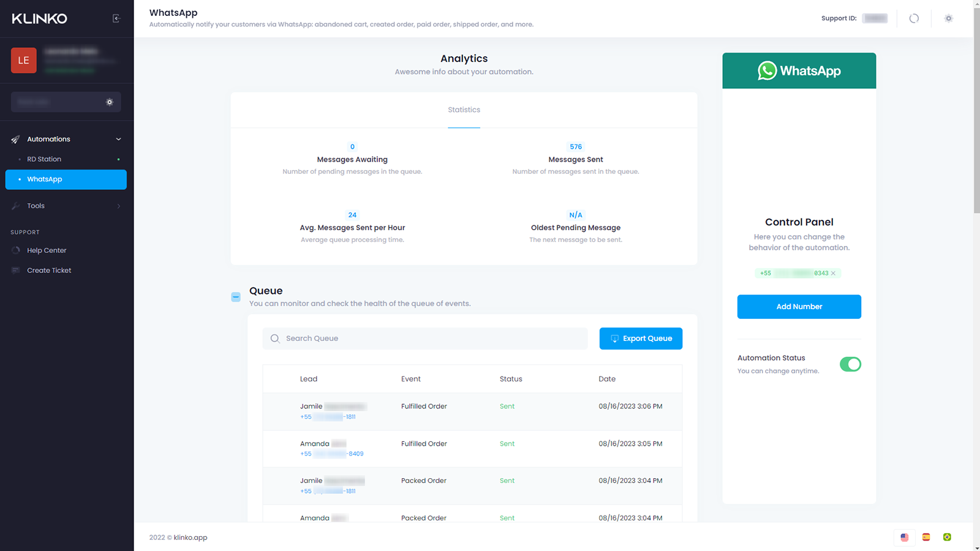The height and width of the screenshot is (551, 980).
Task: Click Fulfilled Order in the 3:05 PM row
Action: click(x=424, y=444)
